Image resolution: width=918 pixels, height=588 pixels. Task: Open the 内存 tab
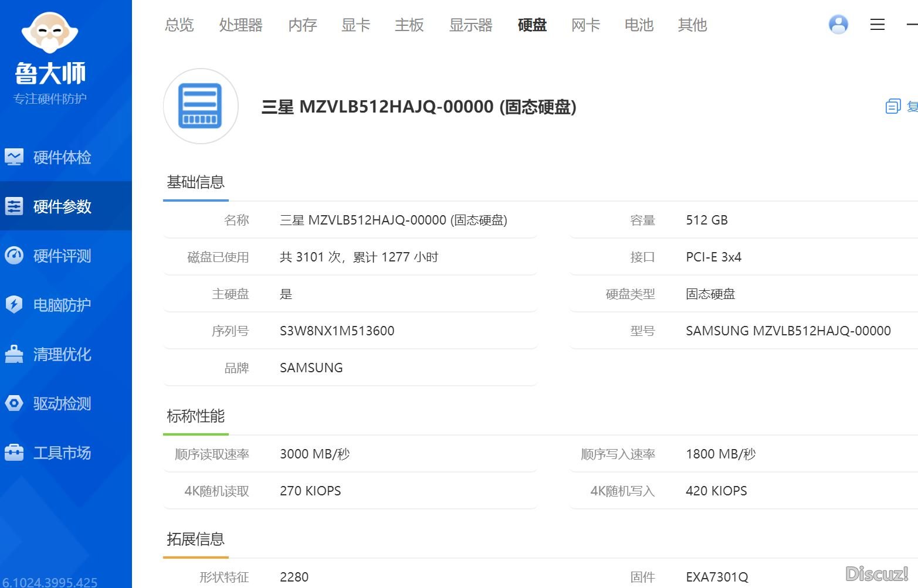click(x=303, y=25)
